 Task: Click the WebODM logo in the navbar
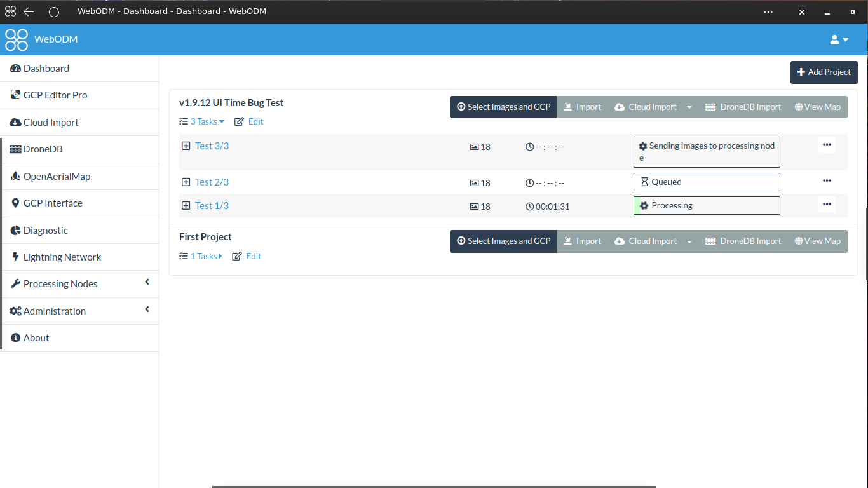(16, 39)
